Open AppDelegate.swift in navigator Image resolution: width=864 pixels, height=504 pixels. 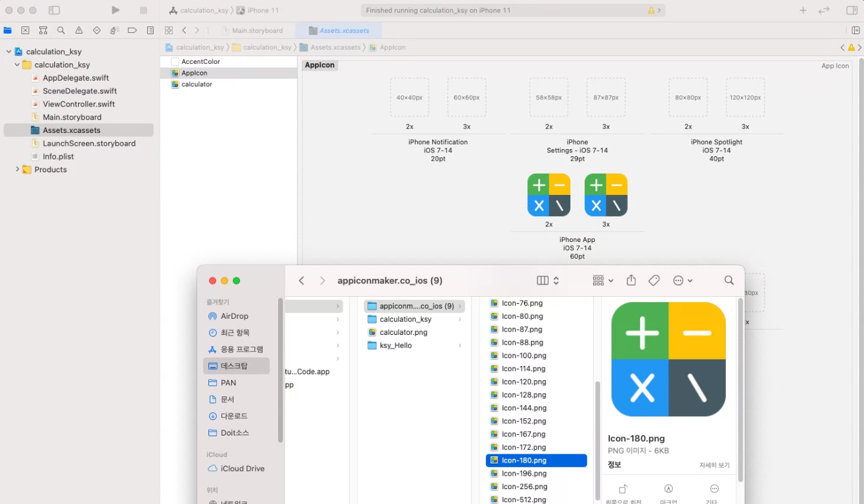(74, 78)
